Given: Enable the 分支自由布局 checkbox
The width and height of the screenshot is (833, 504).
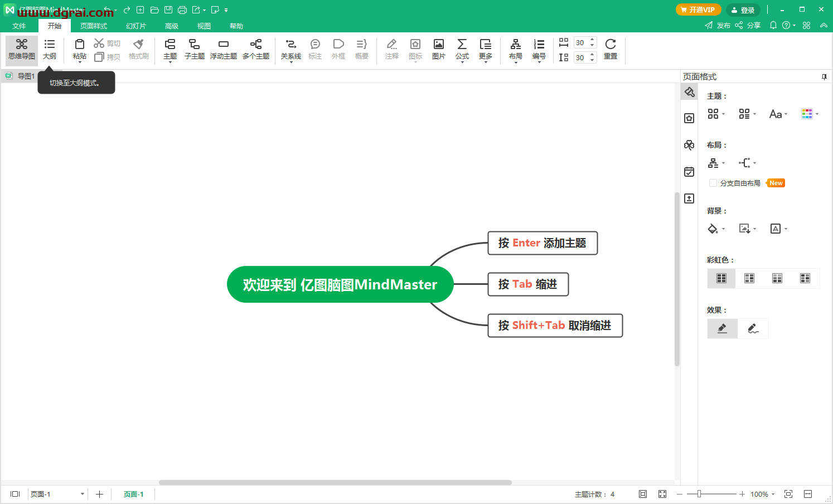Looking at the screenshot, I should 713,183.
